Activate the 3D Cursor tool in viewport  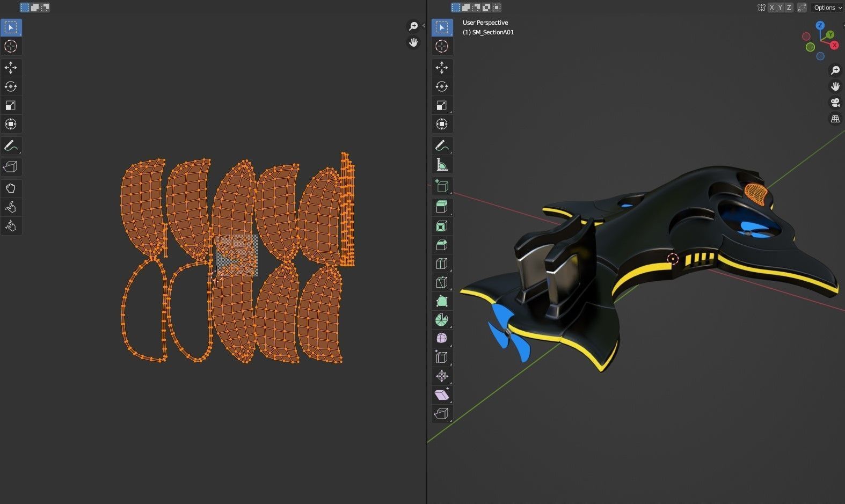tap(442, 46)
